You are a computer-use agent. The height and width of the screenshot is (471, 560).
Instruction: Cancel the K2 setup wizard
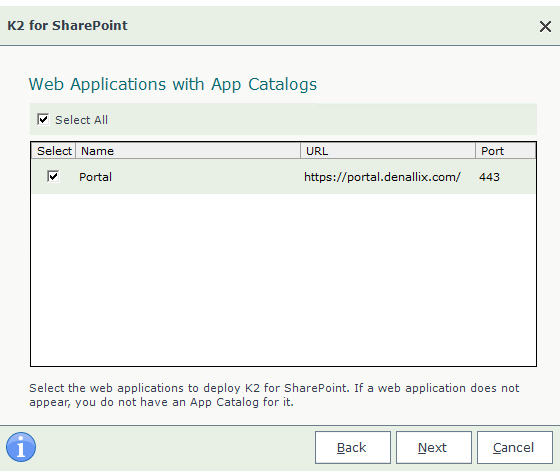click(x=515, y=447)
